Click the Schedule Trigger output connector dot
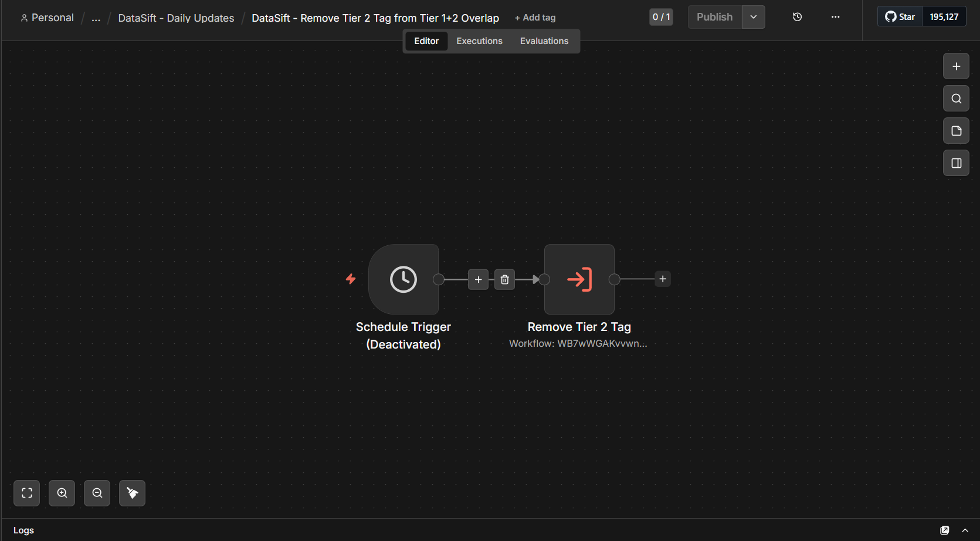This screenshot has height=541, width=980. point(438,279)
